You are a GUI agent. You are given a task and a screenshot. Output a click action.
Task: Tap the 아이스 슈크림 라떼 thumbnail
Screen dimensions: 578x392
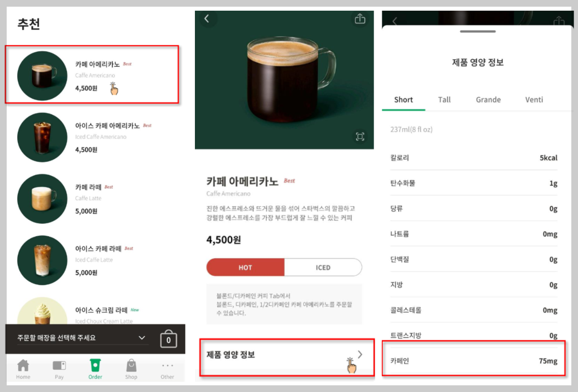tap(42, 311)
